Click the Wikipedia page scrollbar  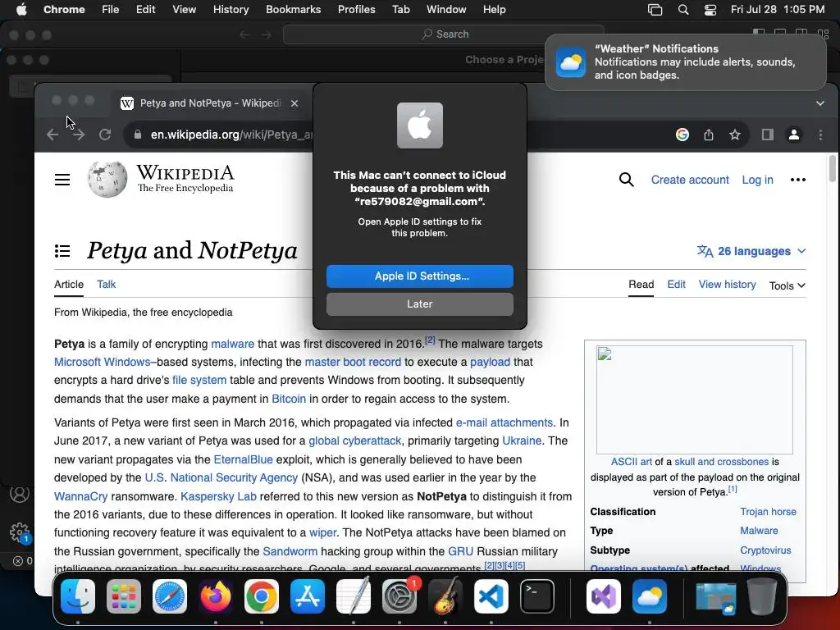tap(832, 168)
